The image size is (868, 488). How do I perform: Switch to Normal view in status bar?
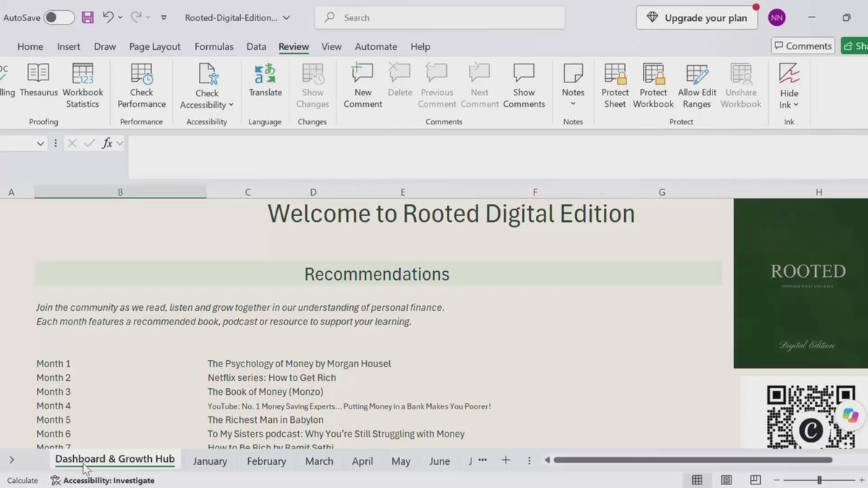697,480
